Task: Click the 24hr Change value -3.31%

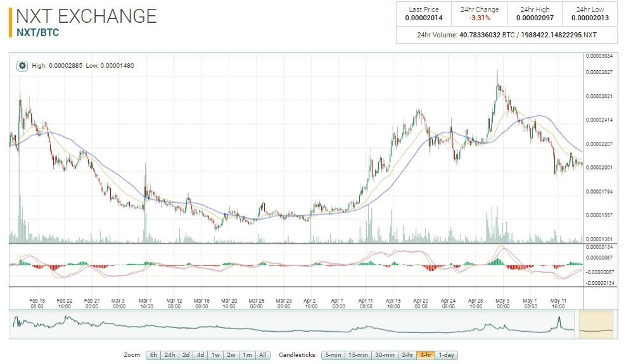Action: coord(480,18)
